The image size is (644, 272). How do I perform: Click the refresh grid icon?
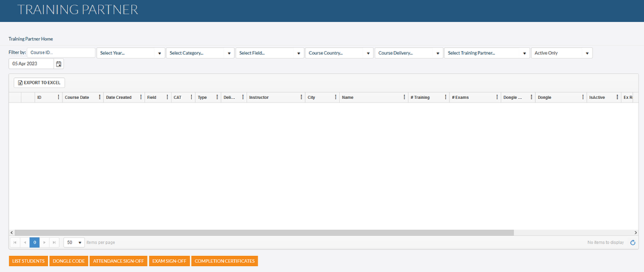click(x=633, y=242)
